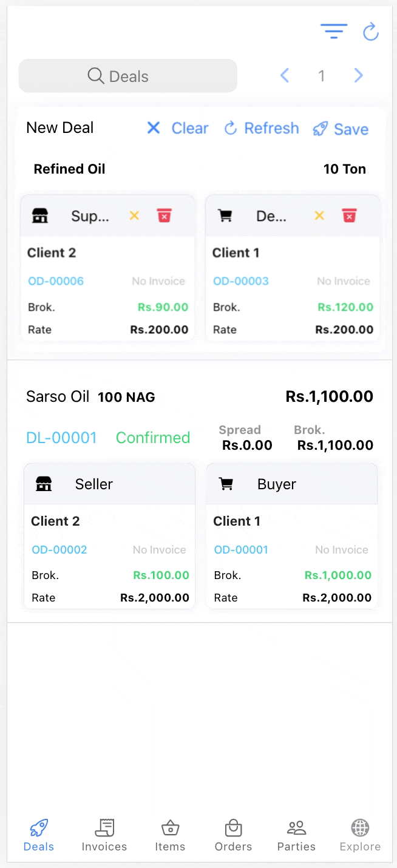This screenshot has height=868, width=397.
Task: Delete the Buyer entry with red trash icon
Action: [x=349, y=215]
